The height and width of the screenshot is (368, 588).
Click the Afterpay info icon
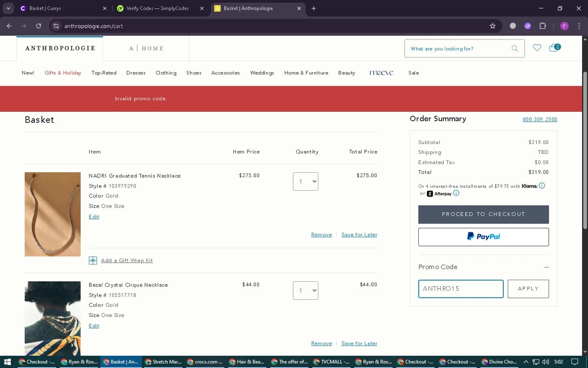point(456,193)
